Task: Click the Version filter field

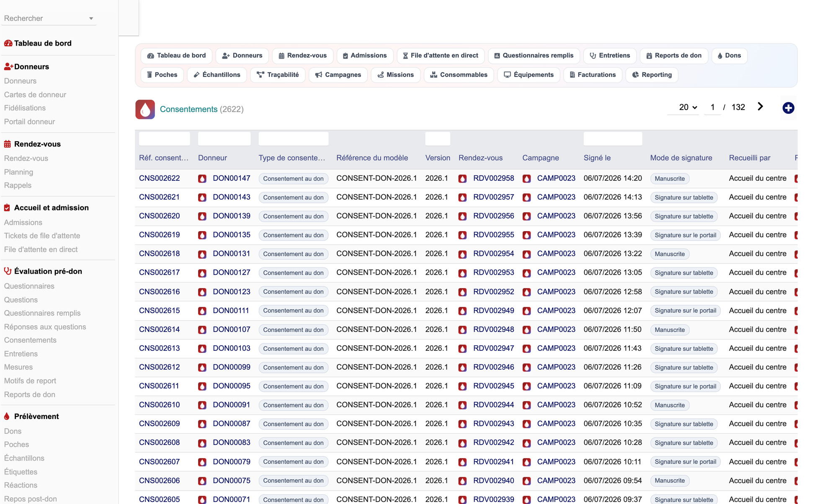Action: pyautogui.click(x=438, y=139)
